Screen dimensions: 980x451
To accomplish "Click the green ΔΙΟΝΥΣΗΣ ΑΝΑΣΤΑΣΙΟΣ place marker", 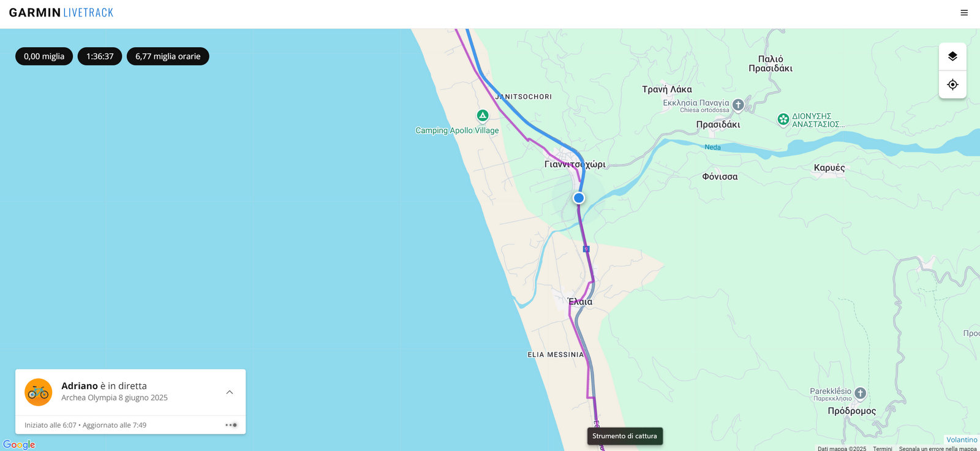I will pyautogui.click(x=783, y=119).
